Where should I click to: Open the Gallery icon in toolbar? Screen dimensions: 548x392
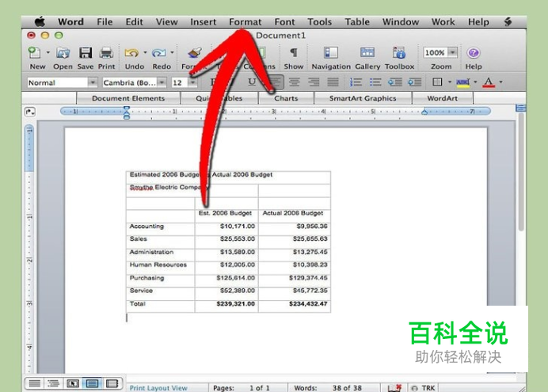coord(367,53)
